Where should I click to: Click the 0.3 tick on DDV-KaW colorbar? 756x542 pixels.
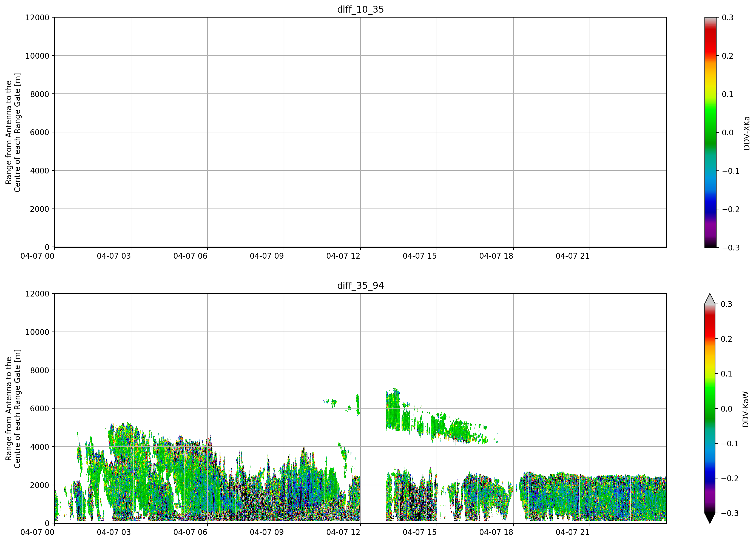727,304
